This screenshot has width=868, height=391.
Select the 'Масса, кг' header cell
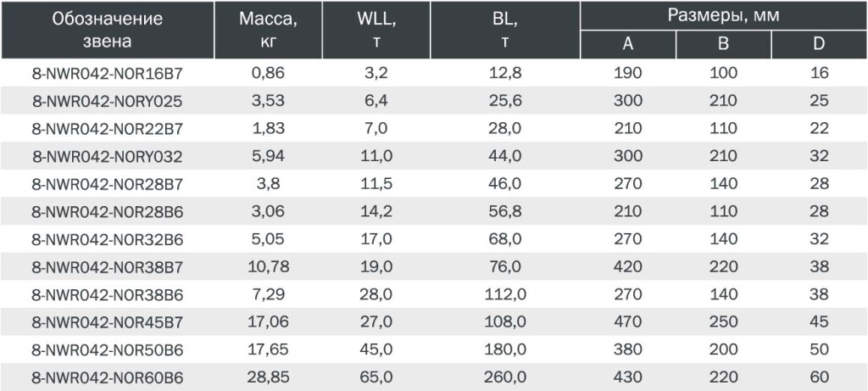click(268, 30)
